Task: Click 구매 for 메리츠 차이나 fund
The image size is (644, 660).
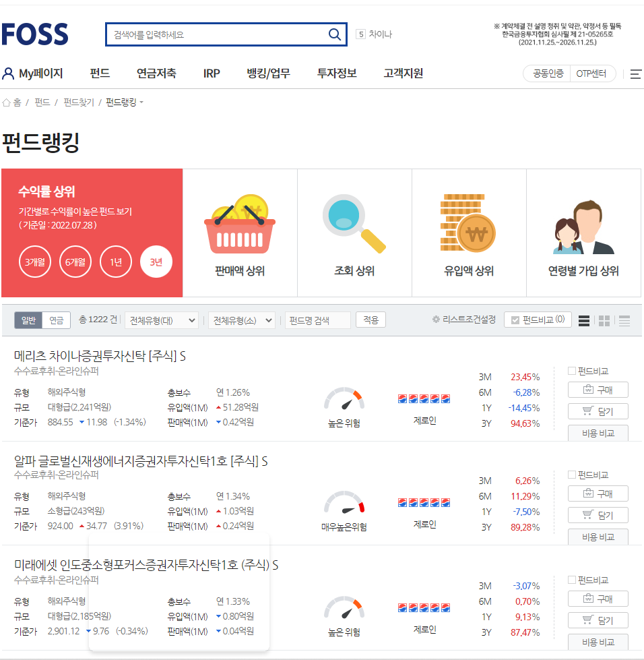Action: 598,390
